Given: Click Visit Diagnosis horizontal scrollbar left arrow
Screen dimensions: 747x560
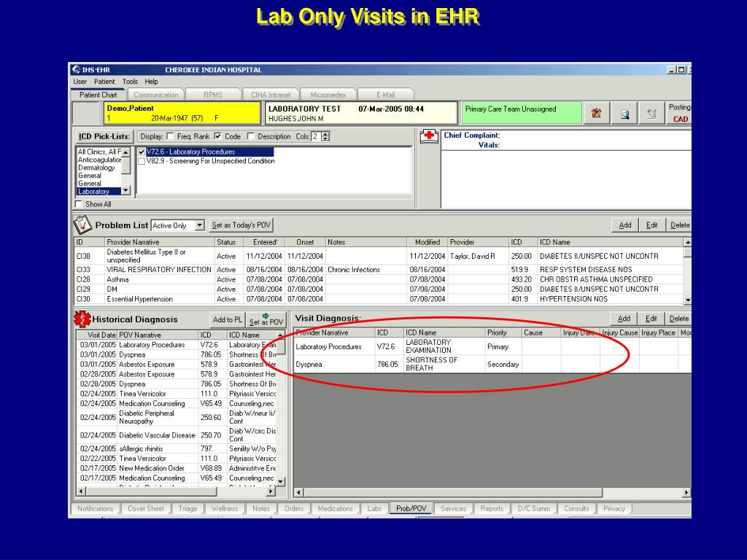Looking at the screenshot, I should click(298, 492).
